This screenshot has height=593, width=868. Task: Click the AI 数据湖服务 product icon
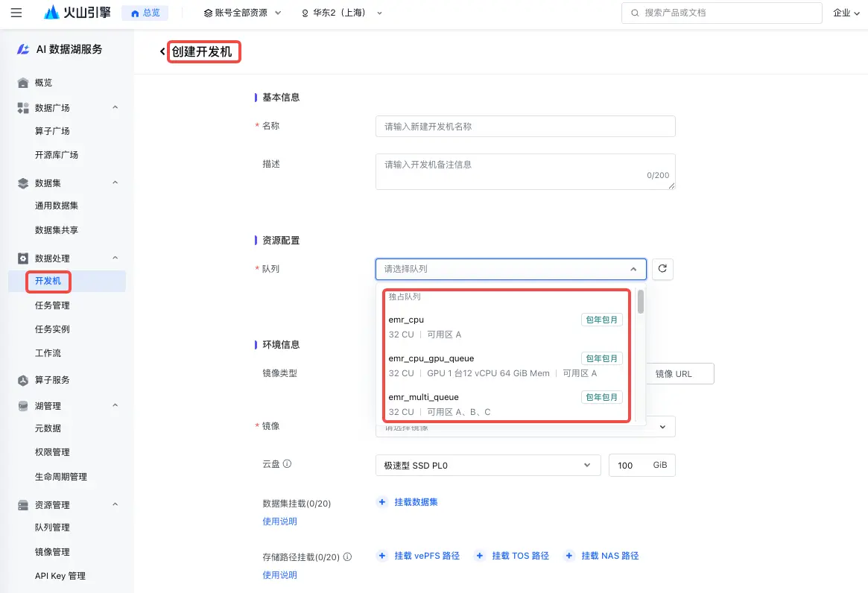[22, 49]
